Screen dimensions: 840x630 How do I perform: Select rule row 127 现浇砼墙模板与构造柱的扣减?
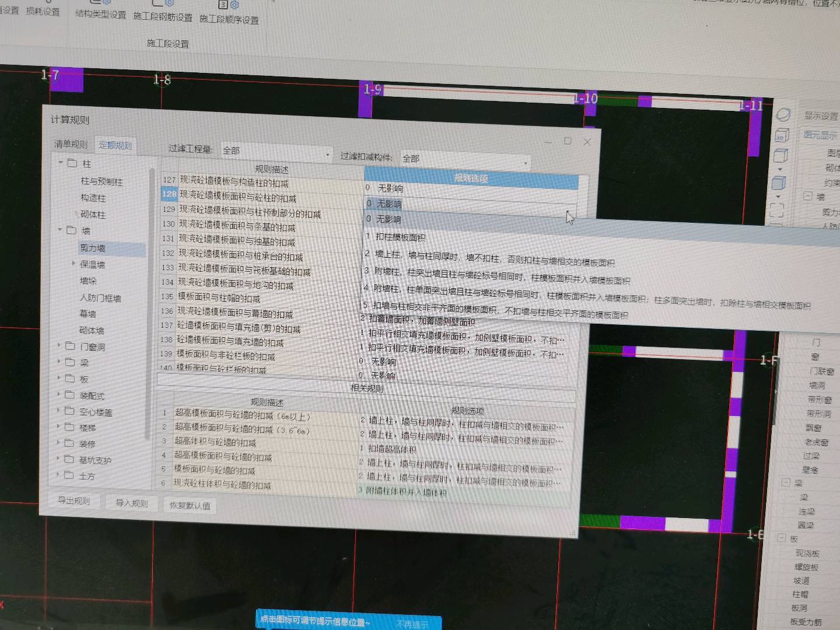coord(261,182)
